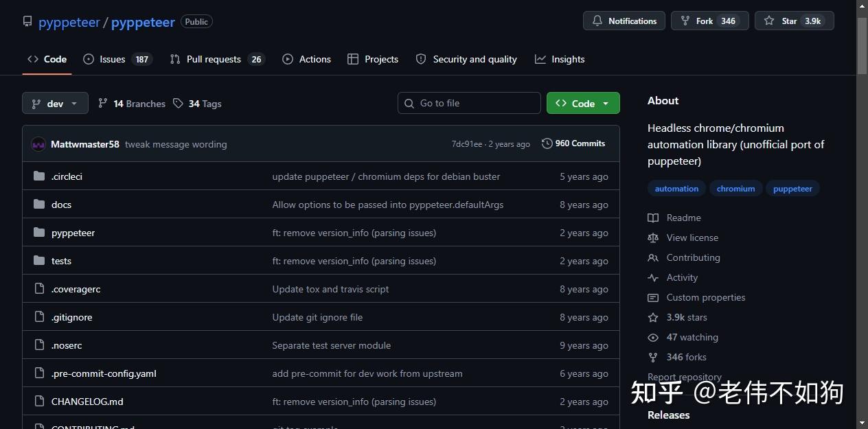Click the Notifications bell icon
868x429 pixels.
(x=597, y=21)
